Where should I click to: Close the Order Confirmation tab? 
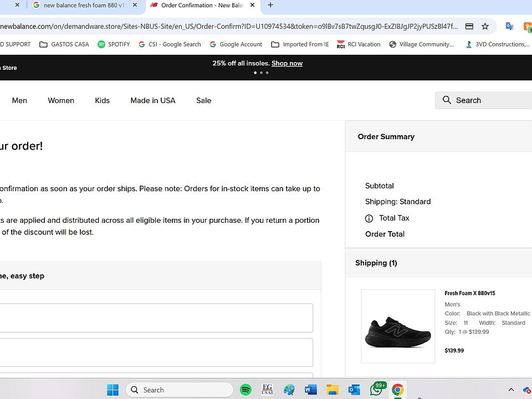(x=252, y=5)
